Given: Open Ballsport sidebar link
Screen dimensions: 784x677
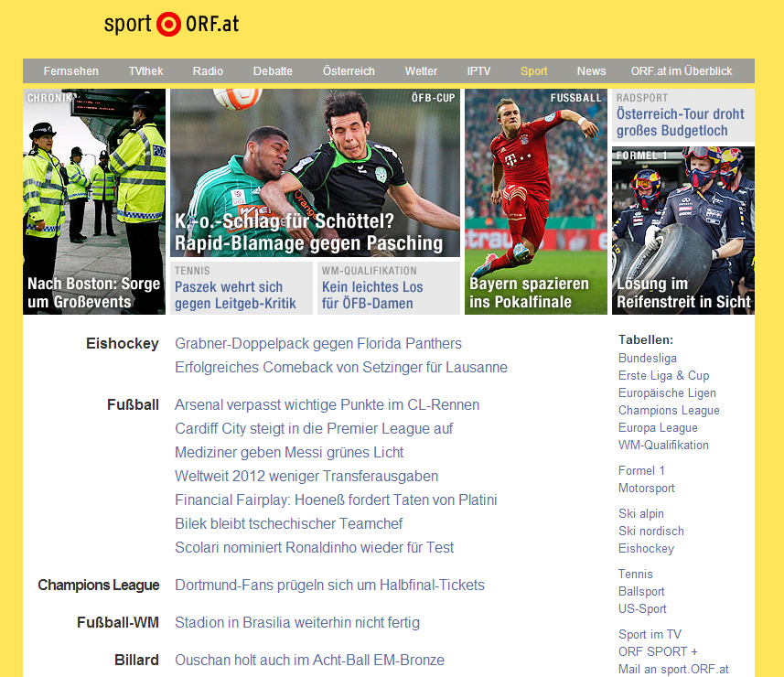Looking at the screenshot, I should pos(641,592).
